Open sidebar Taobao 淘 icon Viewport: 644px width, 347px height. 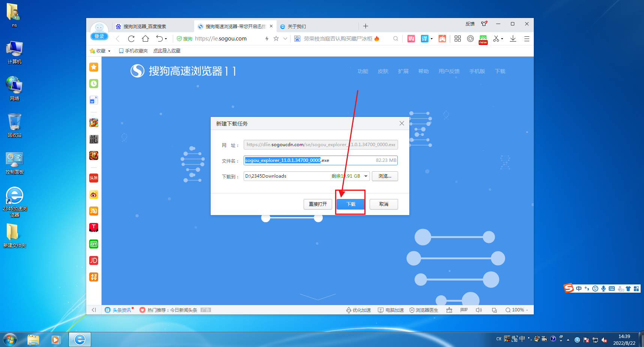pos(94,211)
